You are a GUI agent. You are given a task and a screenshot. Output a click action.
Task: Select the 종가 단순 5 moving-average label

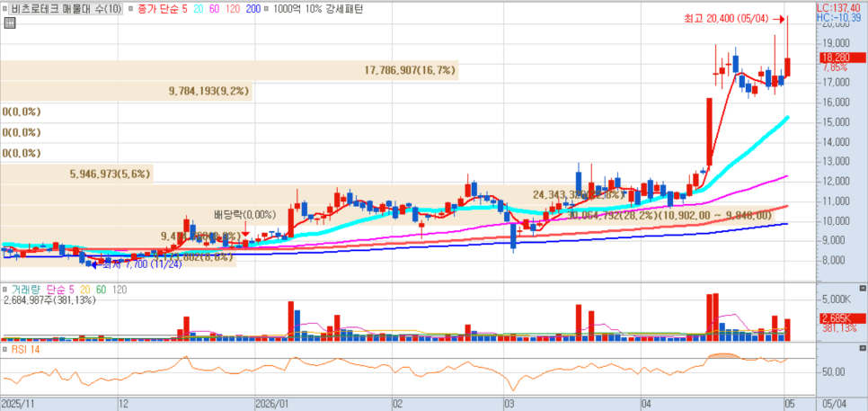(x=161, y=9)
